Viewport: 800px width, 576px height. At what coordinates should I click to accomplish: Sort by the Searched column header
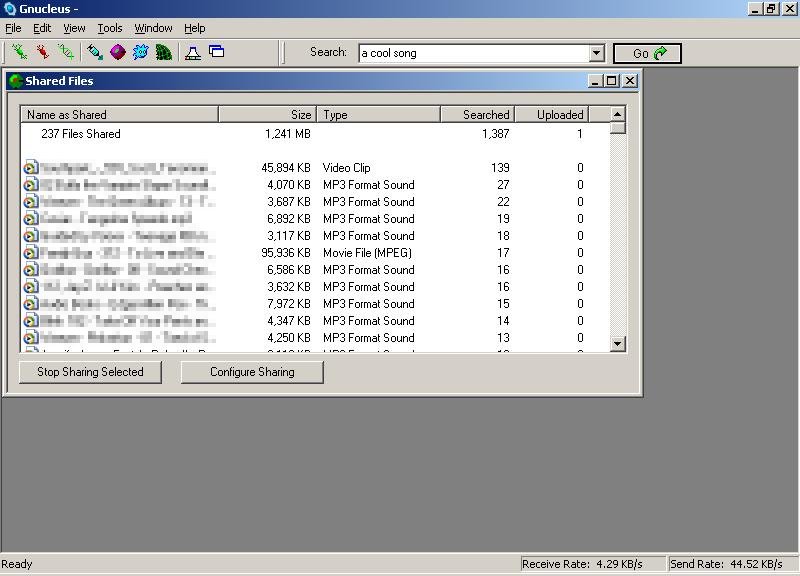[478, 114]
